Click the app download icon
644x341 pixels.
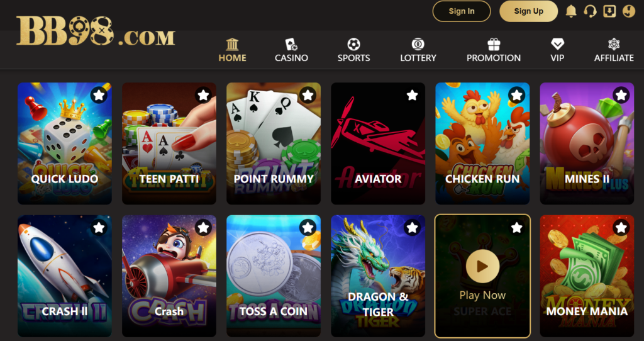(609, 11)
